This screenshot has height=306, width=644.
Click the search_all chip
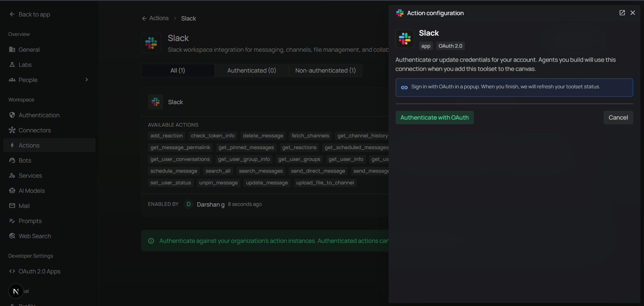218,171
